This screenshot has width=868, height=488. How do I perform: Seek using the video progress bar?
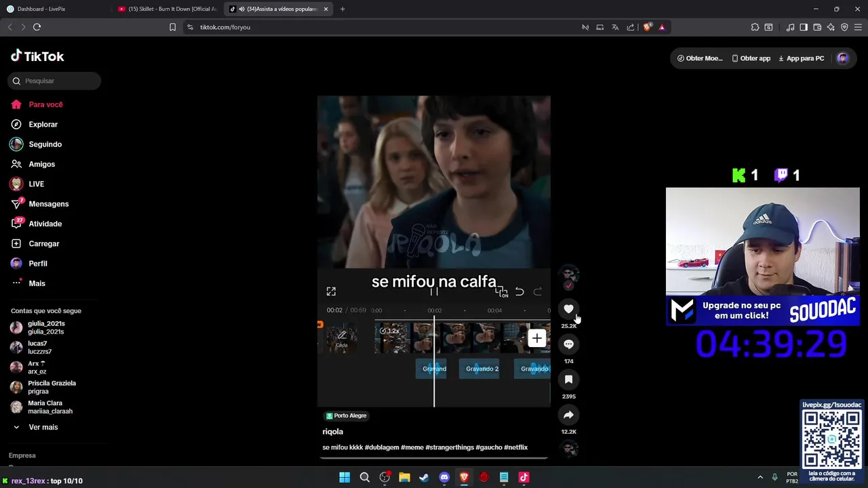click(x=434, y=457)
